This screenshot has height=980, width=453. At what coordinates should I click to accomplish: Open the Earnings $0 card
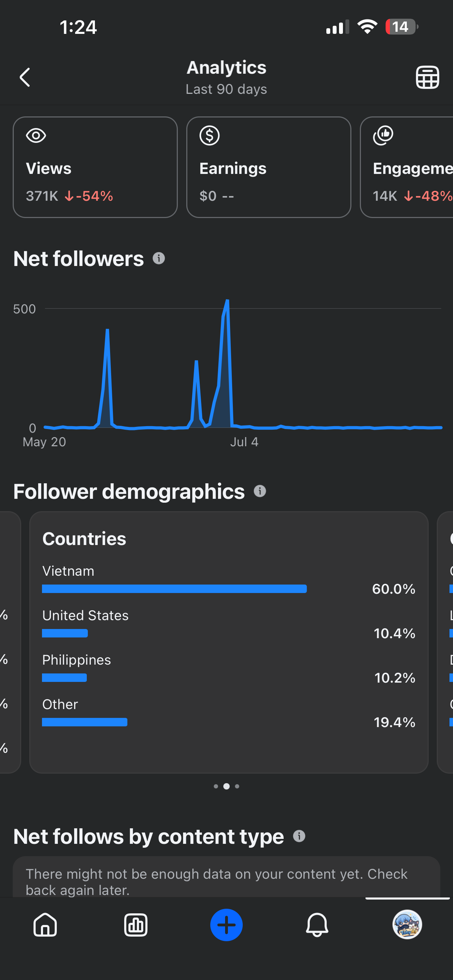tap(268, 167)
